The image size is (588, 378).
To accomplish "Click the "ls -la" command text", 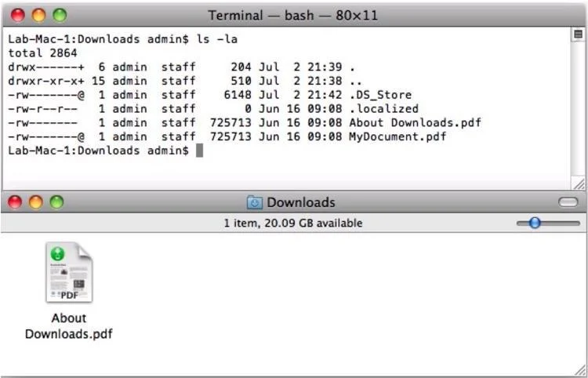I will pos(217,39).
